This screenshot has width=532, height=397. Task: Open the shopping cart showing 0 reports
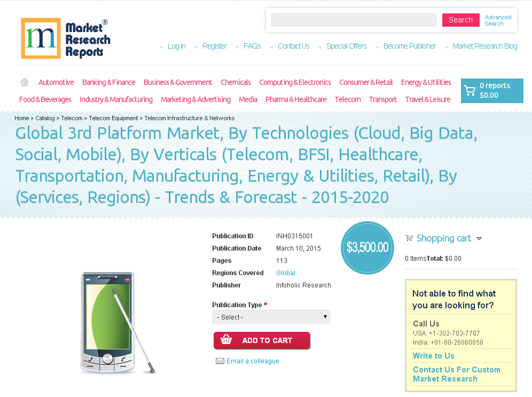[491, 91]
